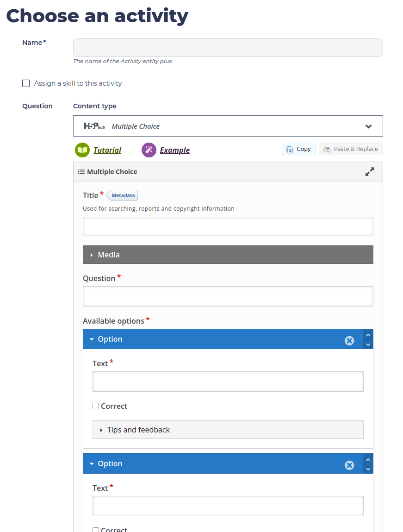
Task: Expand Tips and feedback section
Action: pos(228,430)
